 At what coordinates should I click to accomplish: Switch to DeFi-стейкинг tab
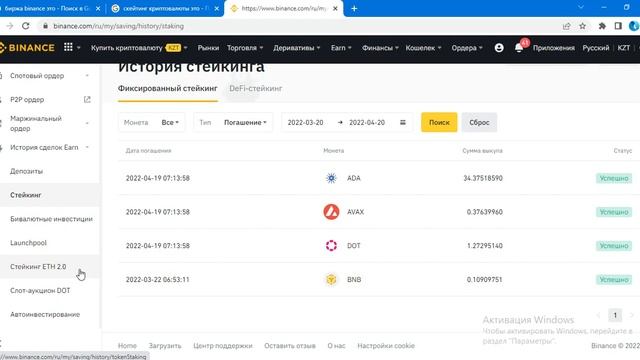click(x=256, y=88)
